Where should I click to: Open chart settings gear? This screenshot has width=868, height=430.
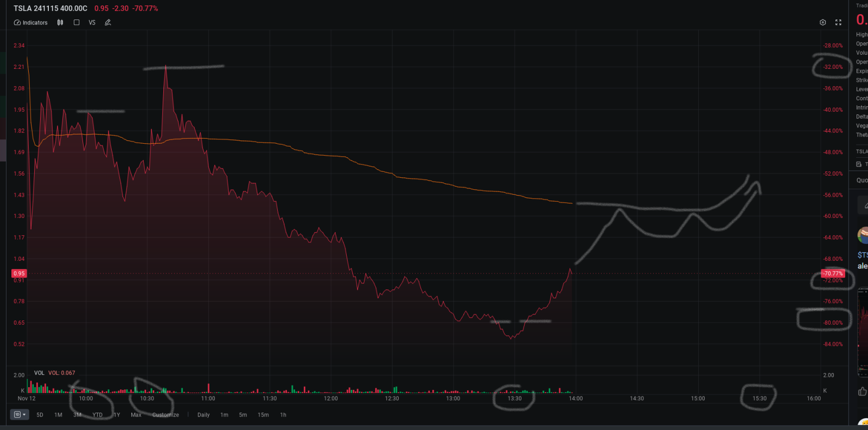[823, 23]
